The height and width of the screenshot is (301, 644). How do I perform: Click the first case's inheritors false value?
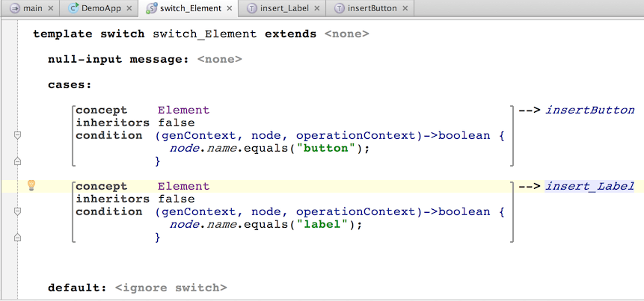point(176,122)
